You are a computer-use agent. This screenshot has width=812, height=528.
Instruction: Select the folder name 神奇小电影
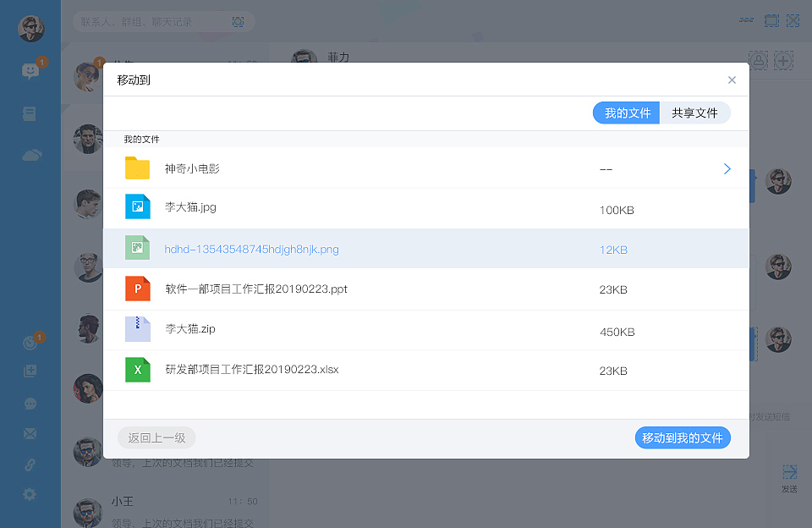pyautogui.click(x=192, y=169)
